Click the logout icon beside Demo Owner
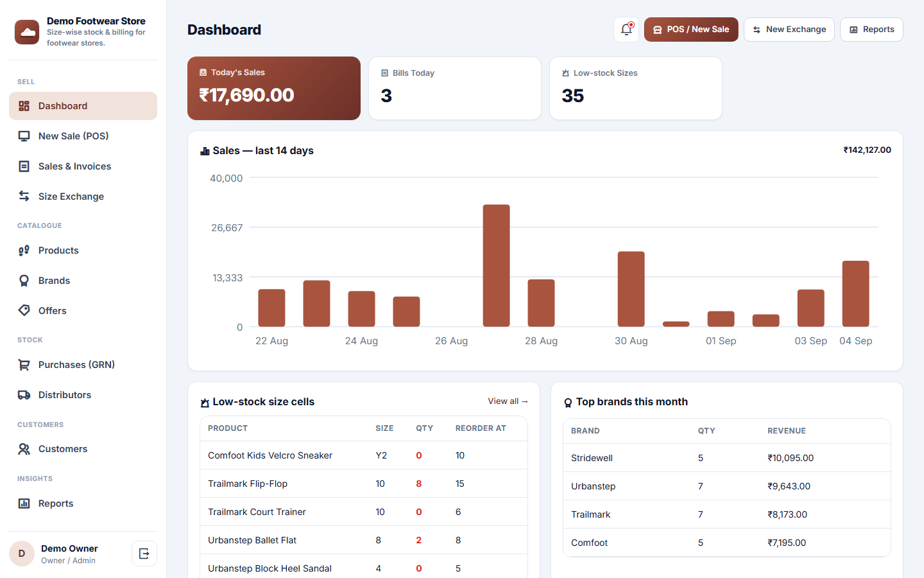 [144, 554]
